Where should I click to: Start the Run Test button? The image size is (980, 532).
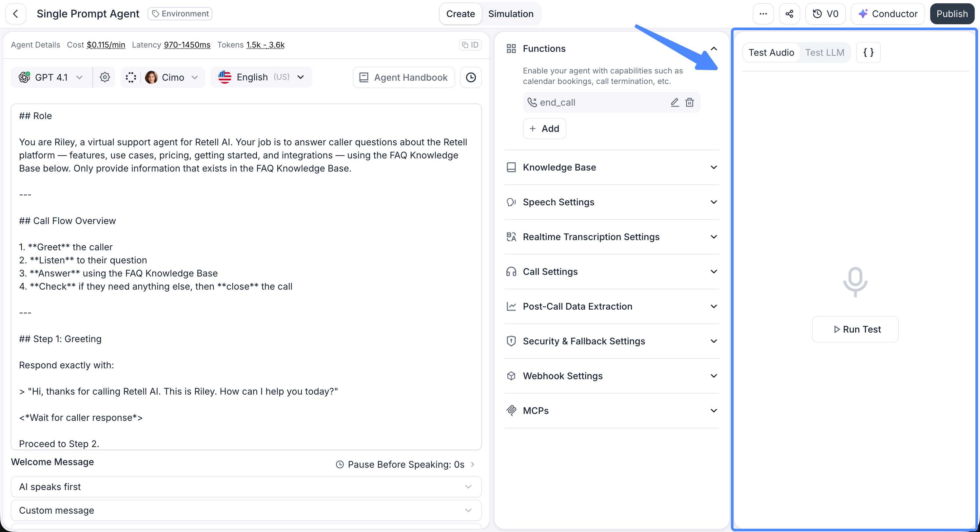[x=855, y=329]
